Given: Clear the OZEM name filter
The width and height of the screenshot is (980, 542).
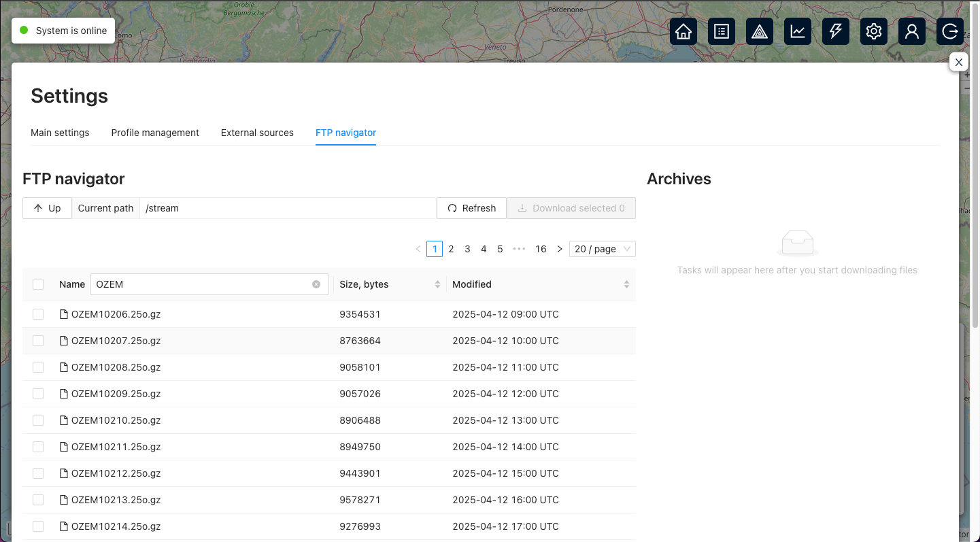Looking at the screenshot, I should tap(316, 284).
